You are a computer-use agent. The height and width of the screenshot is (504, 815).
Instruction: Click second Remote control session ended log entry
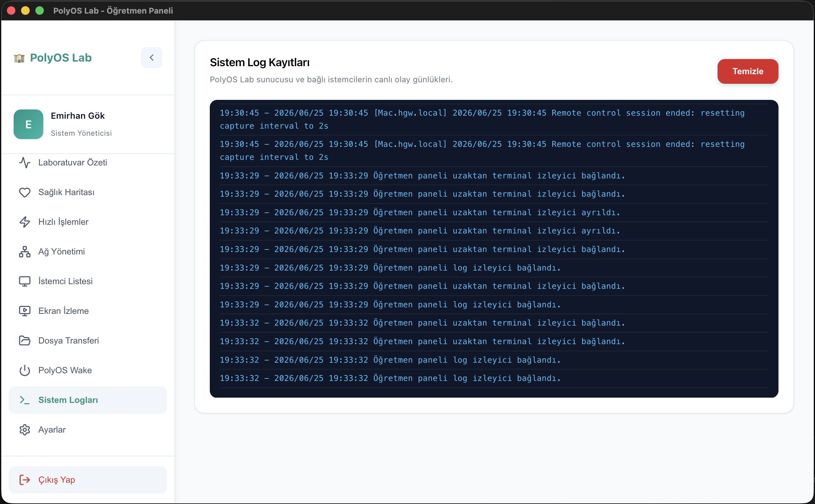tap(494, 151)
